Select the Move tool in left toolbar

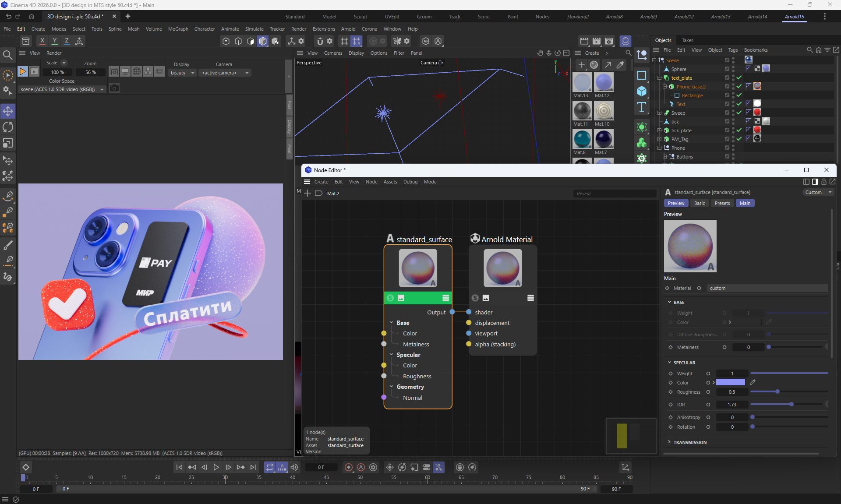point(8,111)
